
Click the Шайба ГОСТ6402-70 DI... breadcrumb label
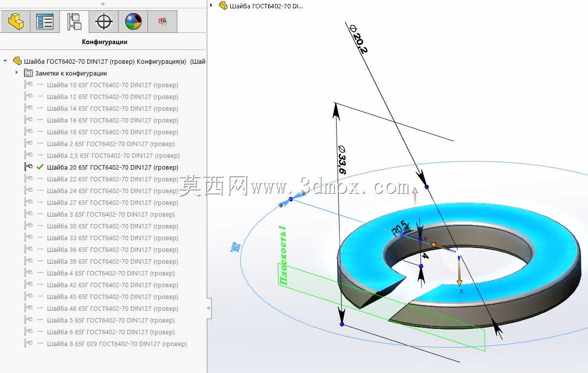(x=267, y=6)
